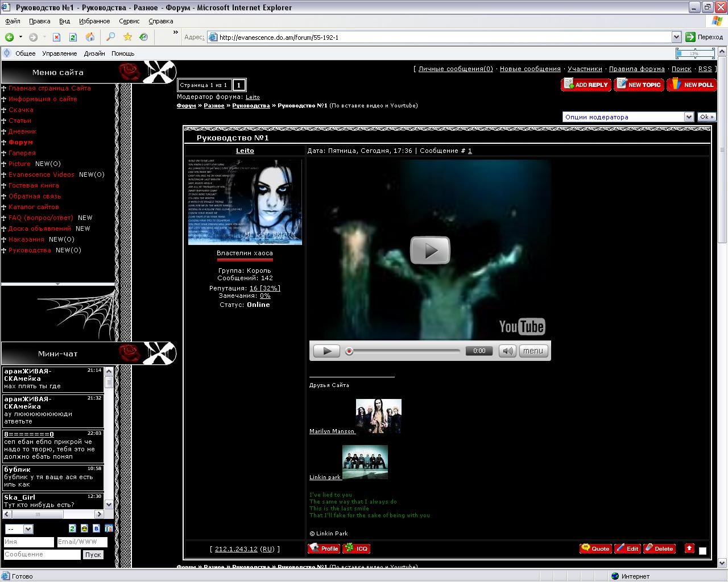Viewport: 728px width, 582px height.
Task: Open the Правила форума link
Action: click(637, 69)
